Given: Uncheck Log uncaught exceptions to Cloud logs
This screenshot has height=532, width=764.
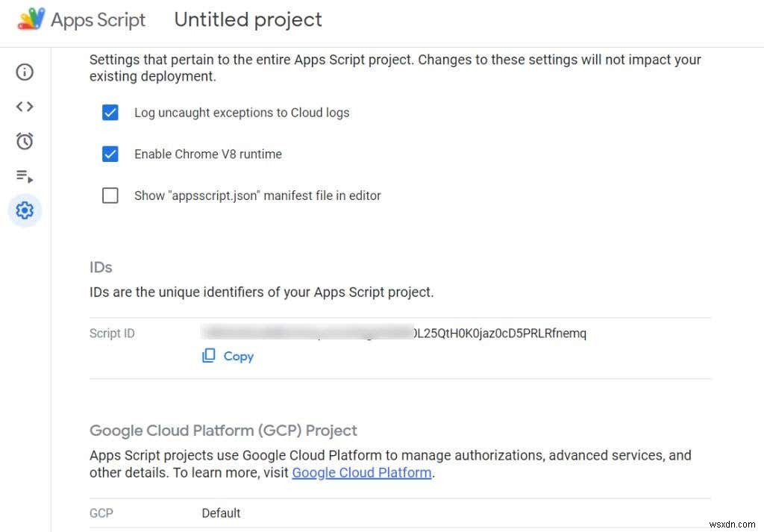Looking at the screenshot, I should [110, 113].
